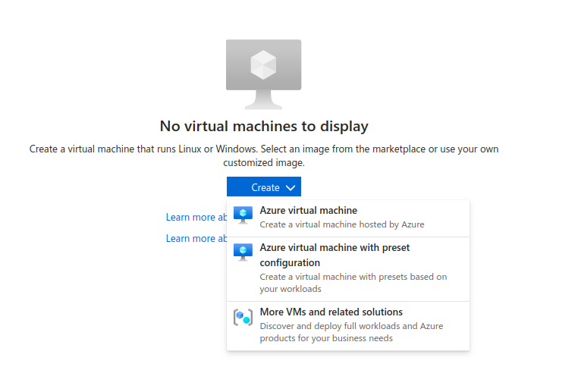
Task: Click the monitor icon beside the preset configuration option
Action: [x=243, y=252]
